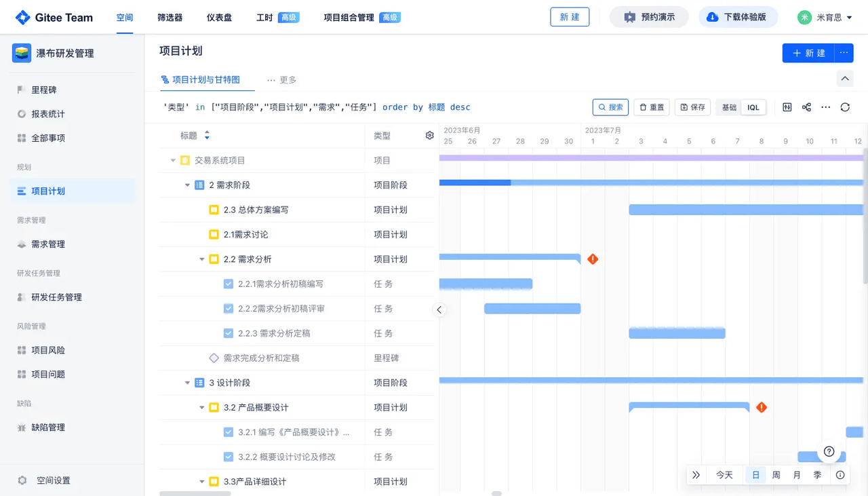This screenshot has width=868, height=496.
Task: Open the share icon in query toolbar
Action: 806,107
